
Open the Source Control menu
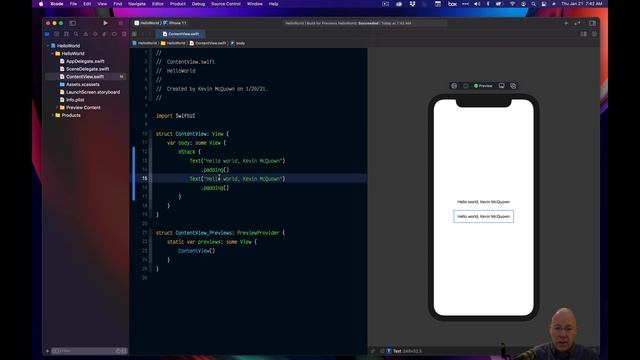(x=226, y=4)
